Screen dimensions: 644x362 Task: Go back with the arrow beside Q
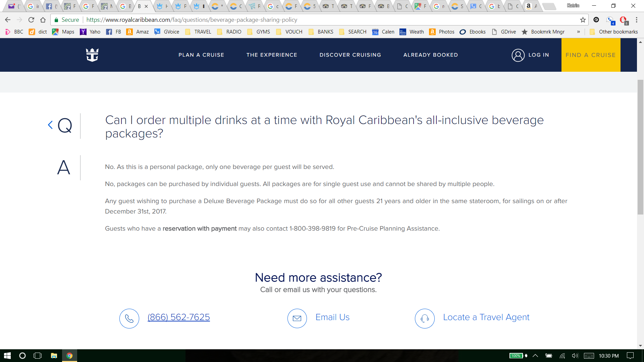(x=50, y=125)
